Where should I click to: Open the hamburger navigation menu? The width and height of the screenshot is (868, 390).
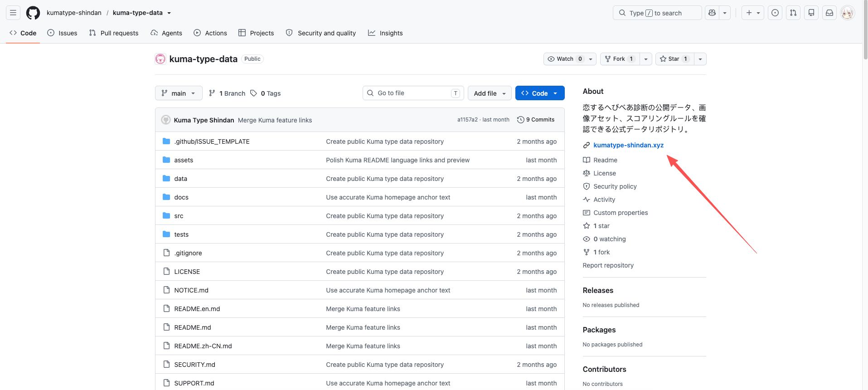coord(13,13)
